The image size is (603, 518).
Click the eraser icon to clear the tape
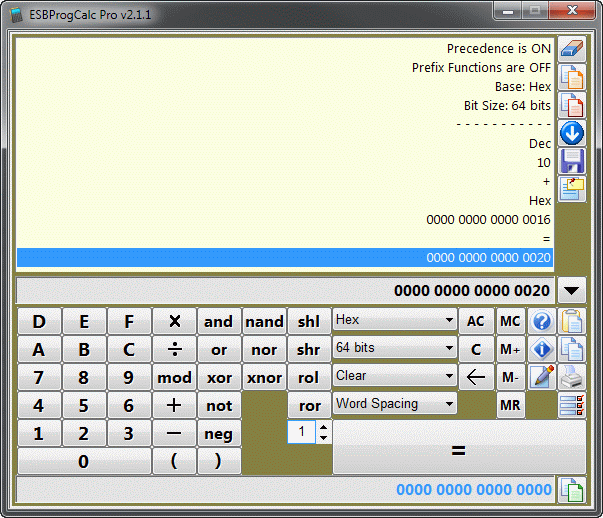[572, 49]
